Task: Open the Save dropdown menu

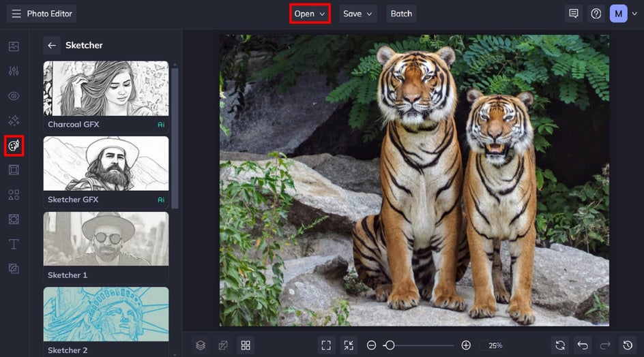Action: coord(357,14)
